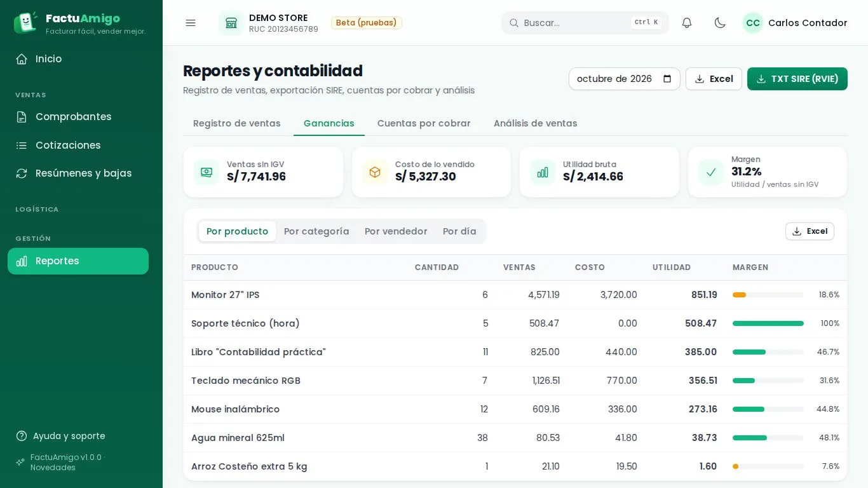Screen dimensions: 868x488
Task: Go to Inicio in the sidebar
Action: 78,59
